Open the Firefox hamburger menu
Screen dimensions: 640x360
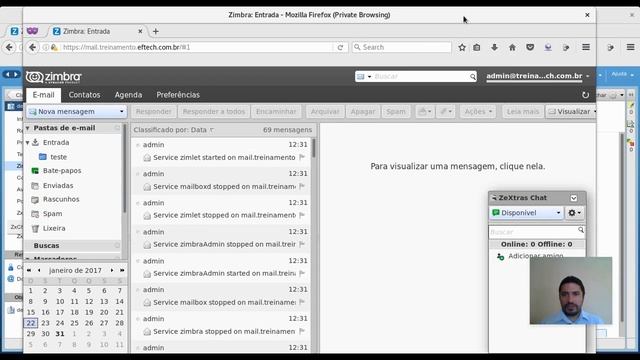pyautogui.click(x=586, y=47)
